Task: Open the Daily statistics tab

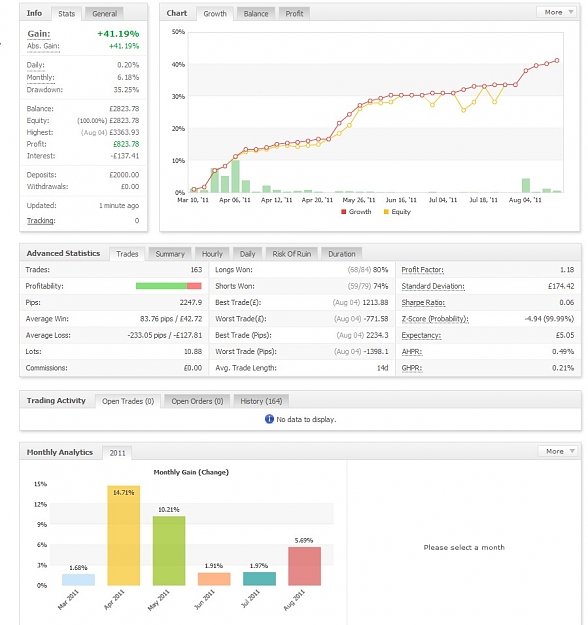Action: [247, 254]
